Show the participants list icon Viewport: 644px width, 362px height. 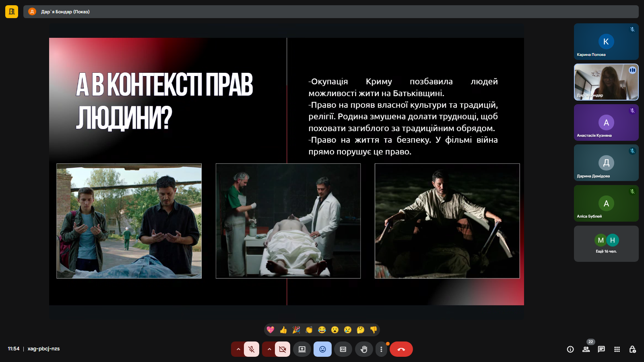point(586,349)
